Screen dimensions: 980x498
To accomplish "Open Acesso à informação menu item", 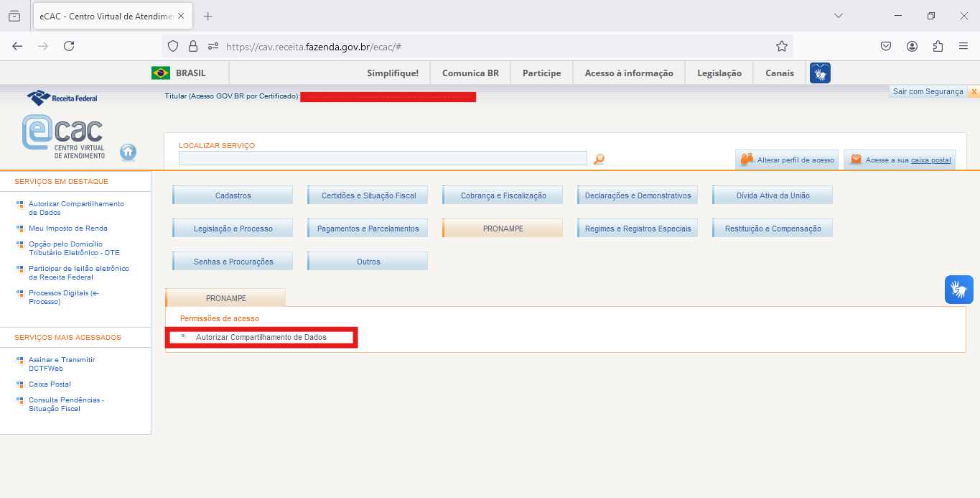I will click(629, 73).
